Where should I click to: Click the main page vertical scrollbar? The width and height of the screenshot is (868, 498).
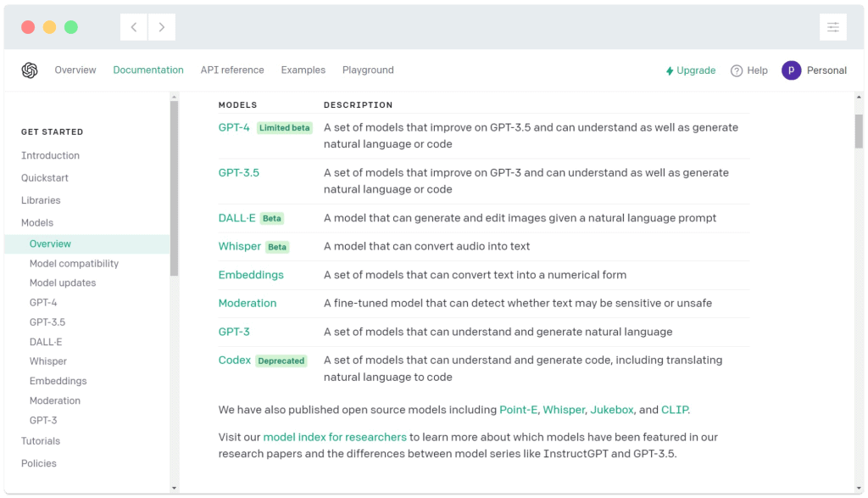click(x=859, y=131)
